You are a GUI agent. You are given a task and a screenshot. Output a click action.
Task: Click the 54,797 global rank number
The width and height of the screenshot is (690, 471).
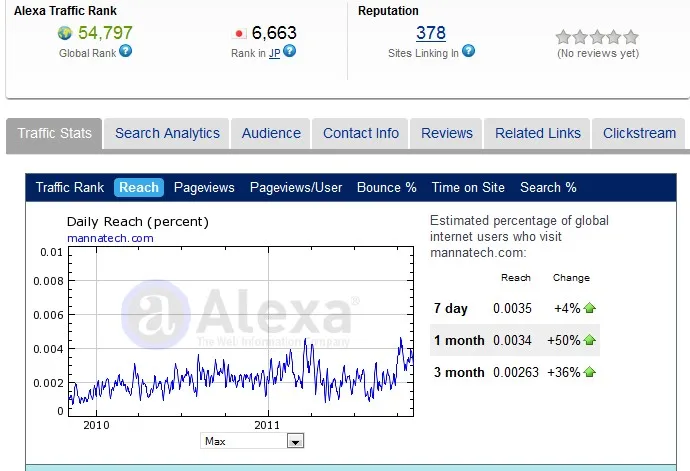pyautogui.click(x=105, y=33)
